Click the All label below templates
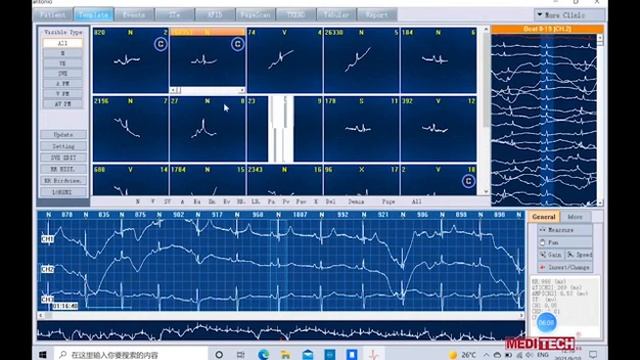Screen dimensions: 640x360 (x=416, y=202)
